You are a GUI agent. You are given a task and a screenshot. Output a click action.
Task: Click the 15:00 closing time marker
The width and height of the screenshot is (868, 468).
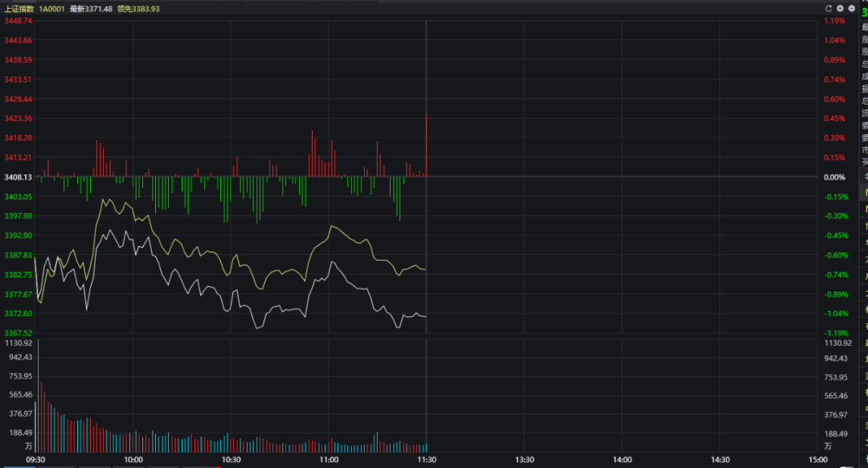click(817, 460)
